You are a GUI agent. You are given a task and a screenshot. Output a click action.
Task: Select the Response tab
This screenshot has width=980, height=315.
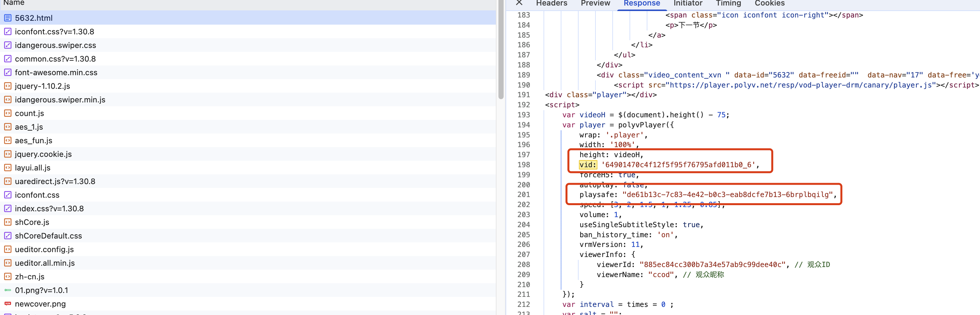click(642, 4)
